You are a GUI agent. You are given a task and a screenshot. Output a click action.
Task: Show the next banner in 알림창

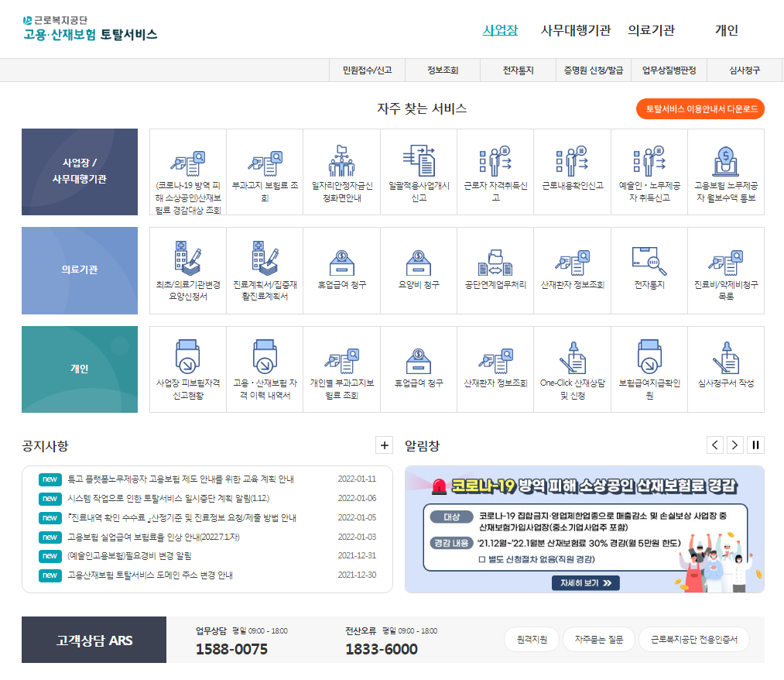[x=734, y=445]
